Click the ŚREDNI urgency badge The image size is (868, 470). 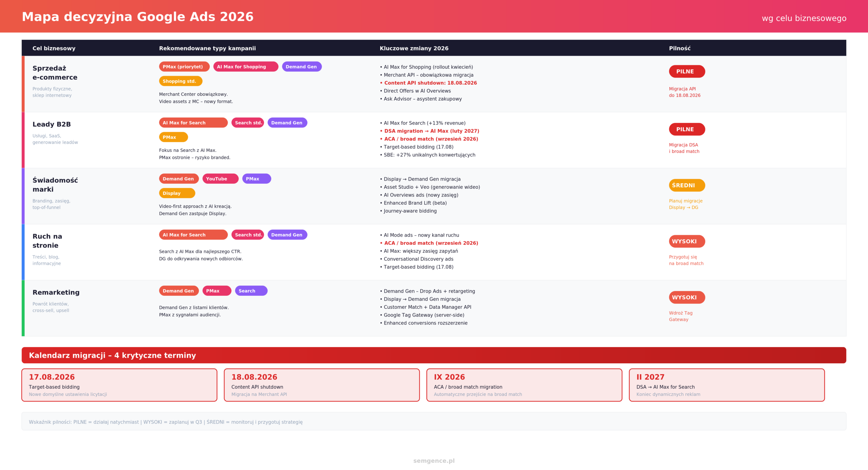click(687, 185)
